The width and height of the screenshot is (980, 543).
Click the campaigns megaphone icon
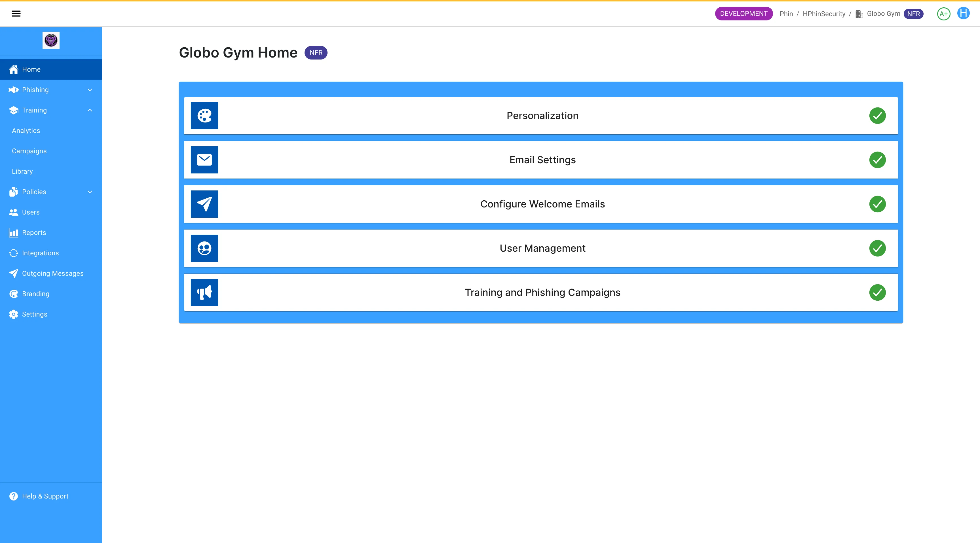[x=204, y=292]
